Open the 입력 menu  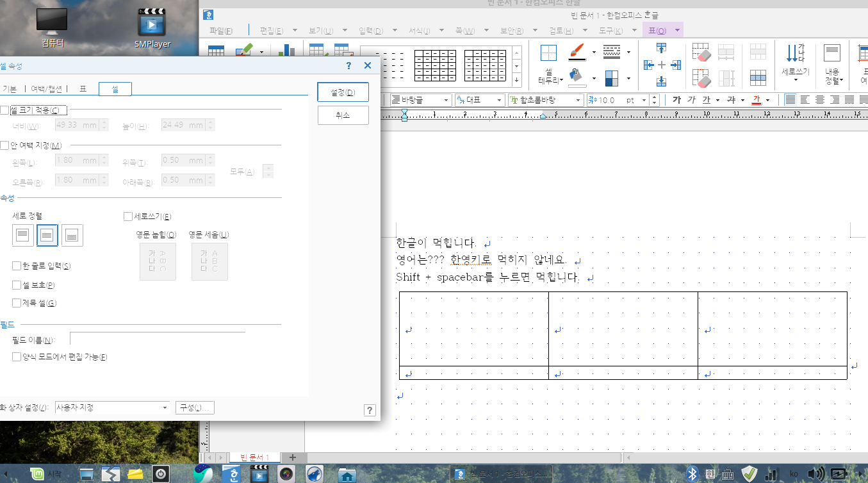tap(371, 30)
